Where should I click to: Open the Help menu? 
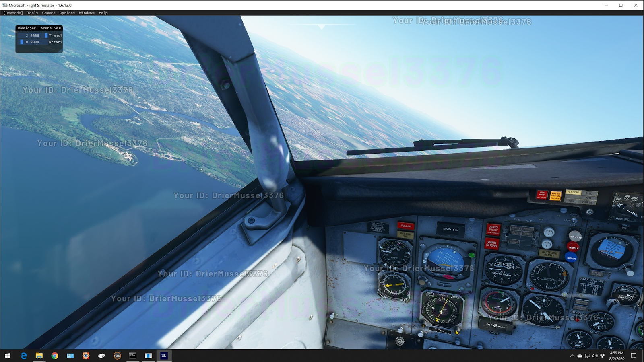[103, 13]
